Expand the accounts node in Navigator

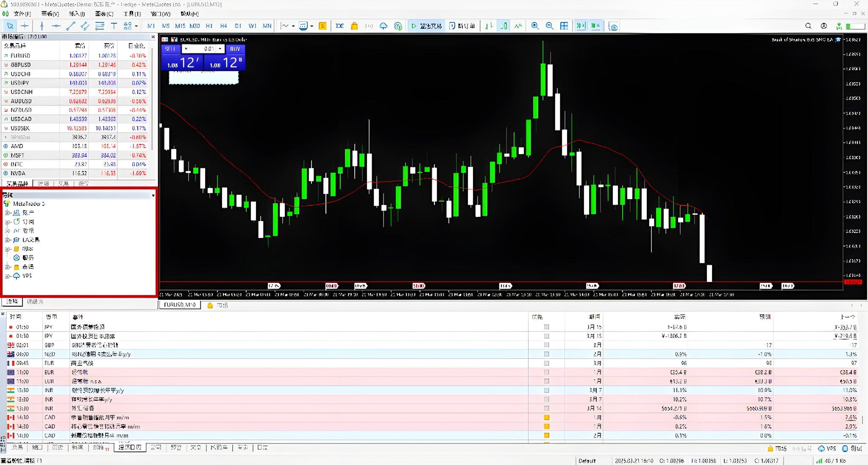pos(7,213)
